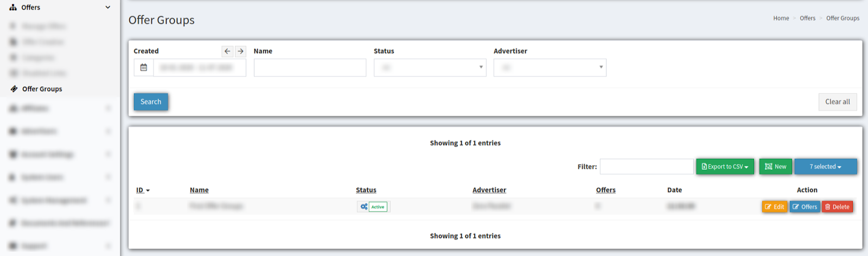Image resolution: width=868 pixels, height=256 pixels.
Task: Go to Home breadcrumb link
Action: point(781,18)
